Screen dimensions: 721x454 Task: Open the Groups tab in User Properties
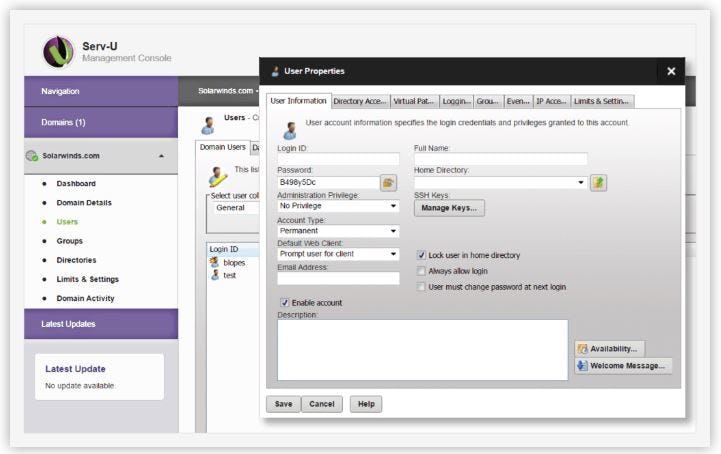click(x=488, y=101)
